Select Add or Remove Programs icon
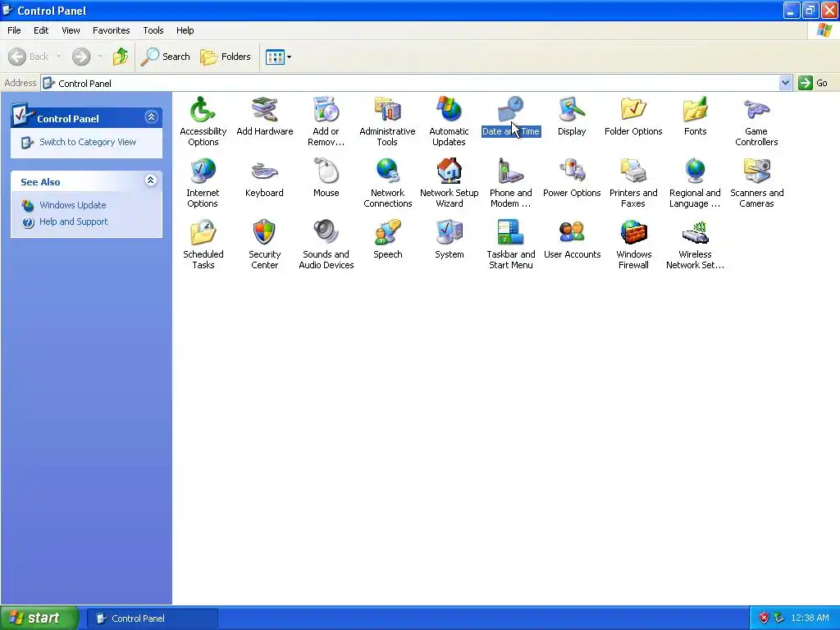 (326, 110)
